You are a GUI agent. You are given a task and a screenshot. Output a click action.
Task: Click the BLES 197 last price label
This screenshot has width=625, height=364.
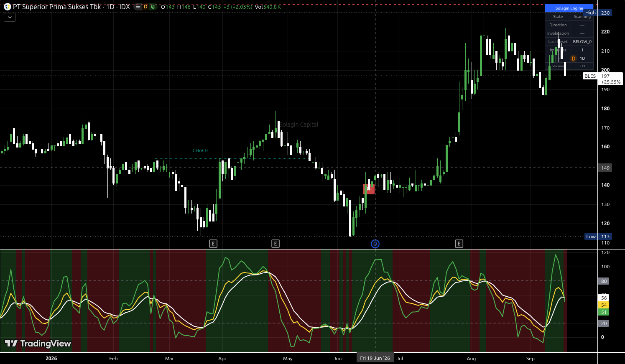(x=602, y=79)
